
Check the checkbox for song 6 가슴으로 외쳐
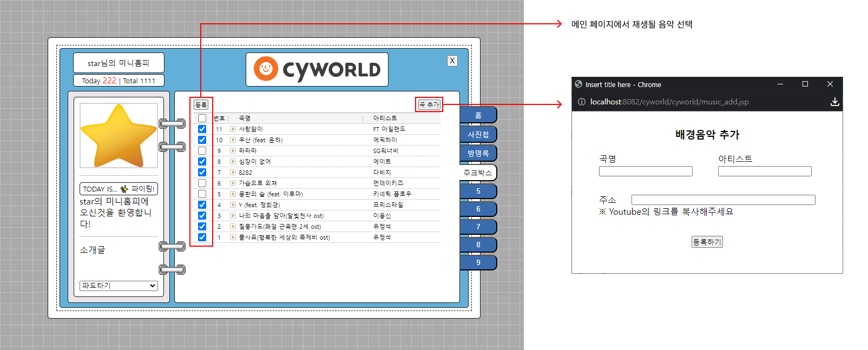click(202, 183)
